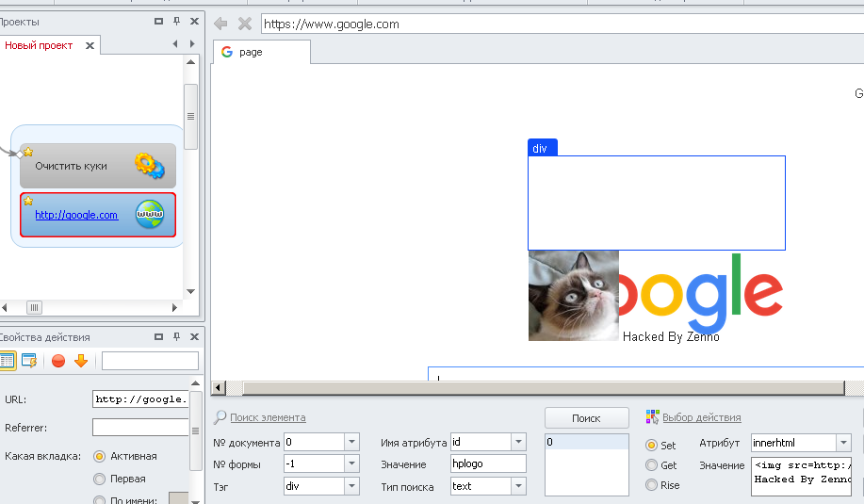
Task: Pin the Проекты panel
Action: (176, 21)
